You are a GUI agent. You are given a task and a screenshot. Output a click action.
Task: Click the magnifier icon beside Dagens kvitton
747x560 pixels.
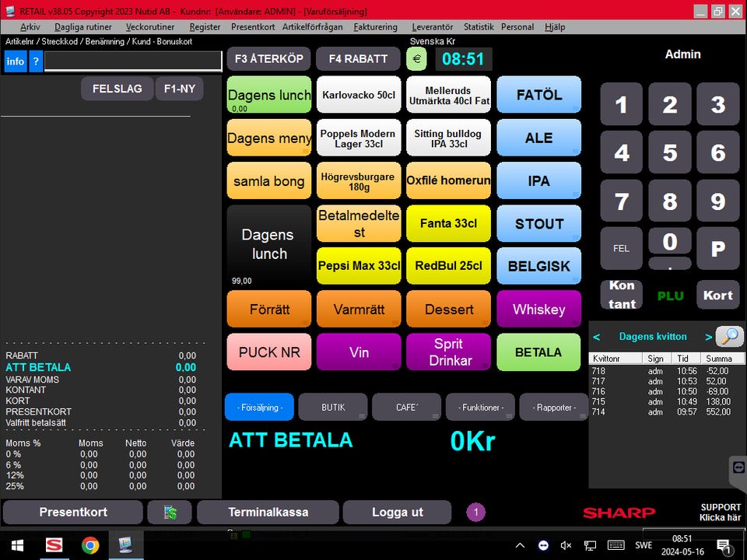point(729,337)
